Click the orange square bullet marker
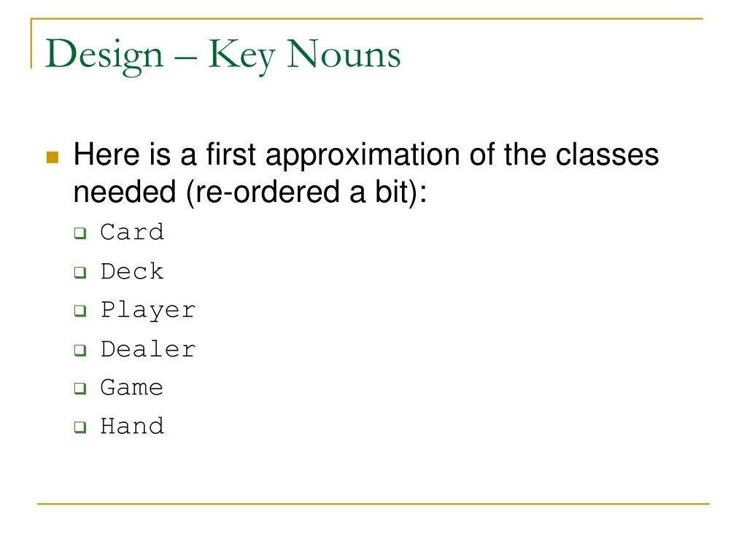747x560 pixels. click(53, 157)
